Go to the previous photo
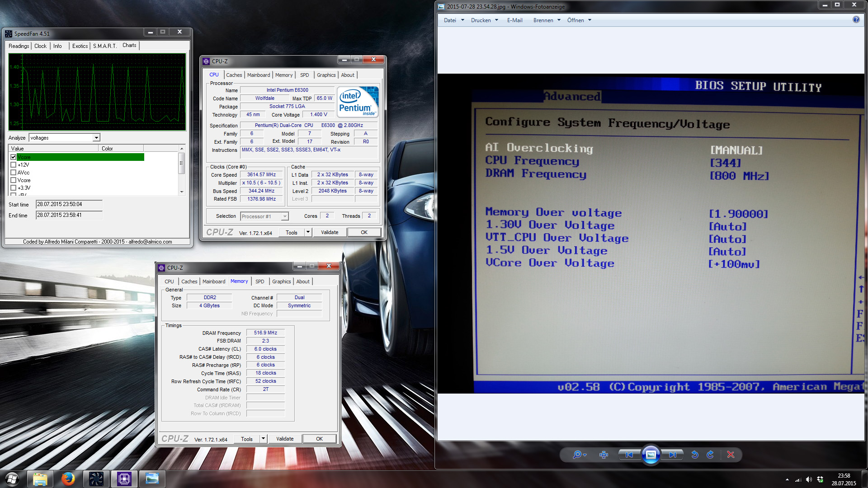 [629, 455]
